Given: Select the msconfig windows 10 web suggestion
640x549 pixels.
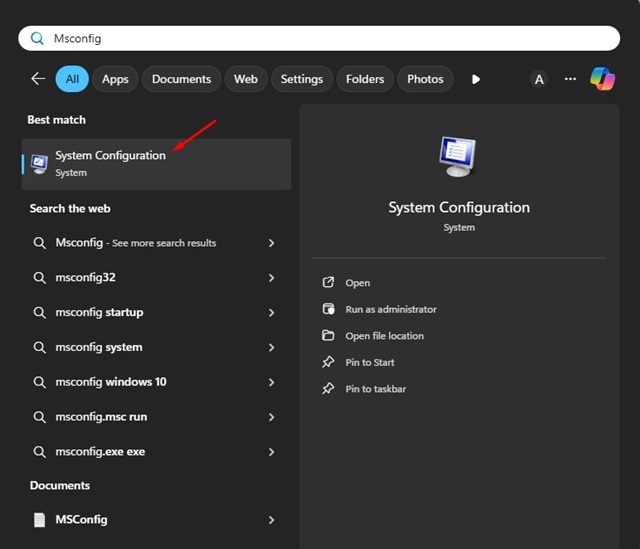Looking at the screenshot, I should 110,382.
